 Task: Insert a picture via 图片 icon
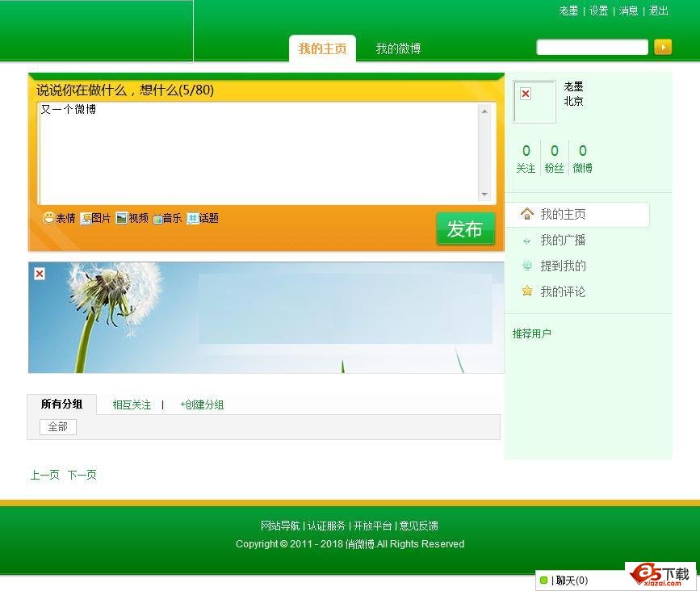coord(86,218)
